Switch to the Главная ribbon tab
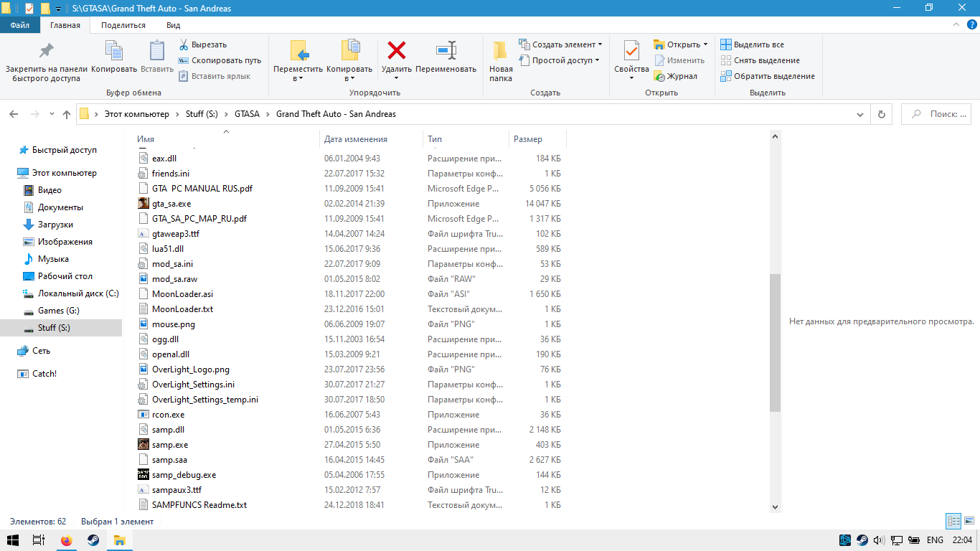 65,25
